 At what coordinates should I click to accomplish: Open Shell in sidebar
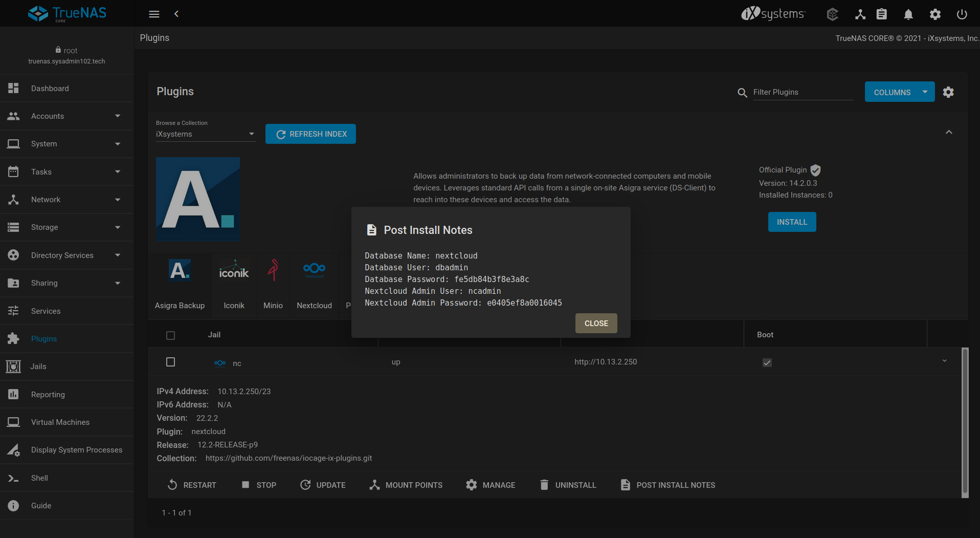(67, 478)
